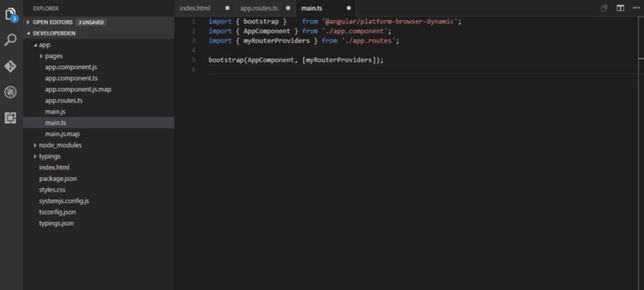
Task: Collapse the app folder
Action: pos(45,45)
